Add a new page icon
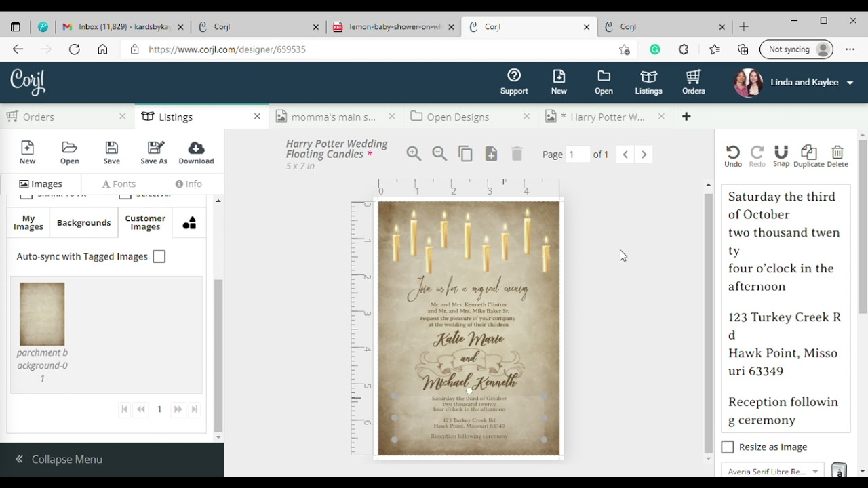Viewport: 868px width, 488px height. [491, 154]
